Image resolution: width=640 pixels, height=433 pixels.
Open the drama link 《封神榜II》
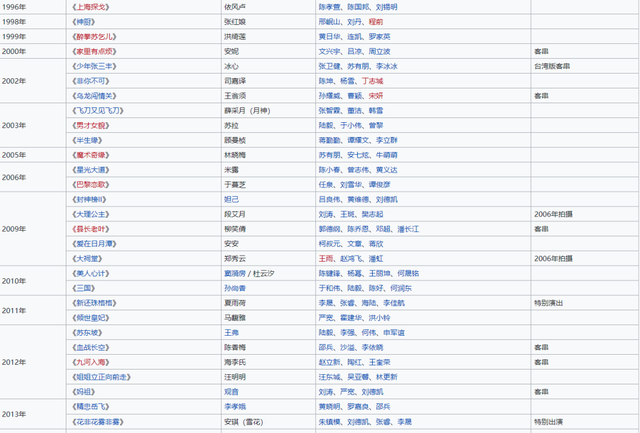89,200
